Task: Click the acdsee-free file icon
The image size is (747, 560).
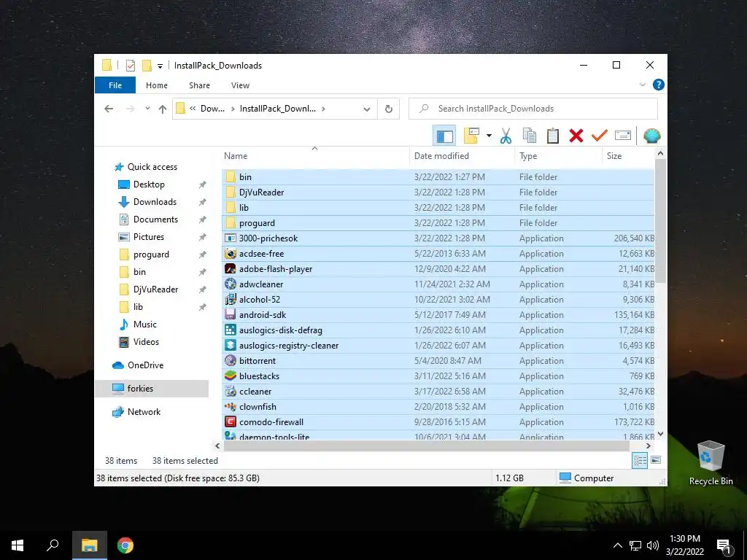Action: [x=231, y=253]
